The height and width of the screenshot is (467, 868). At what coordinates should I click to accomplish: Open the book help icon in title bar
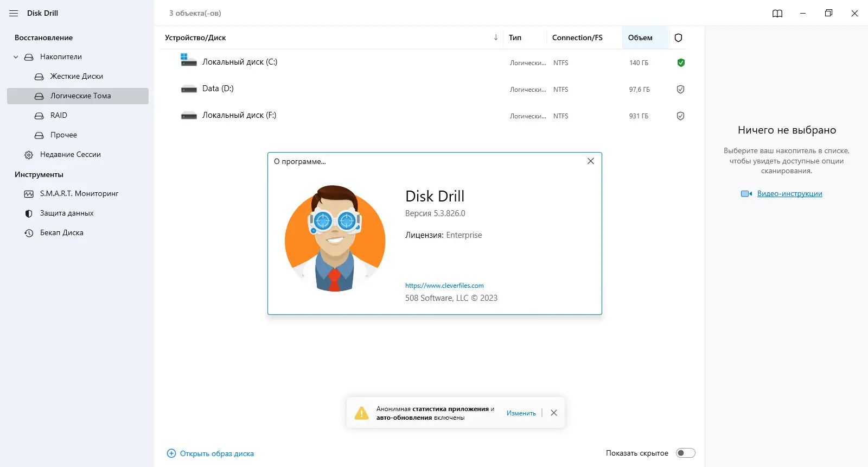777,14
